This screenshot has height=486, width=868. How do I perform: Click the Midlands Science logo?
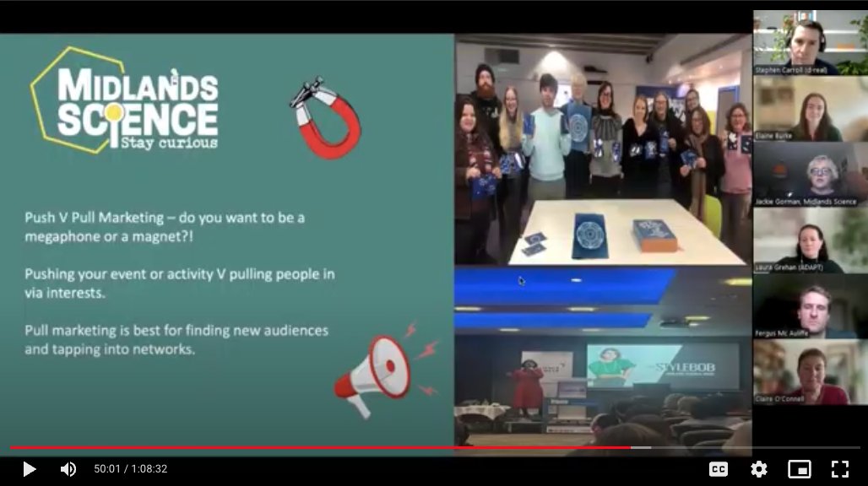click(x=125, y=100)
